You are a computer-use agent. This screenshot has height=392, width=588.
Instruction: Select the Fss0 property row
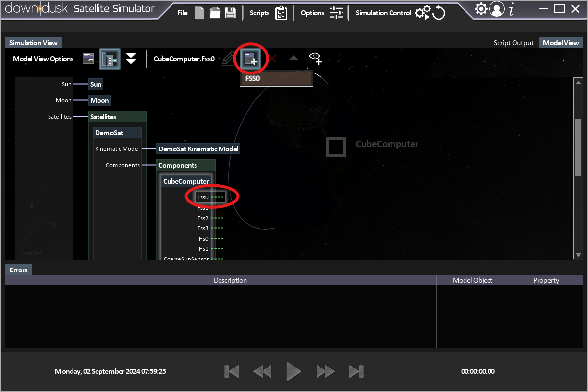[210, 197]
